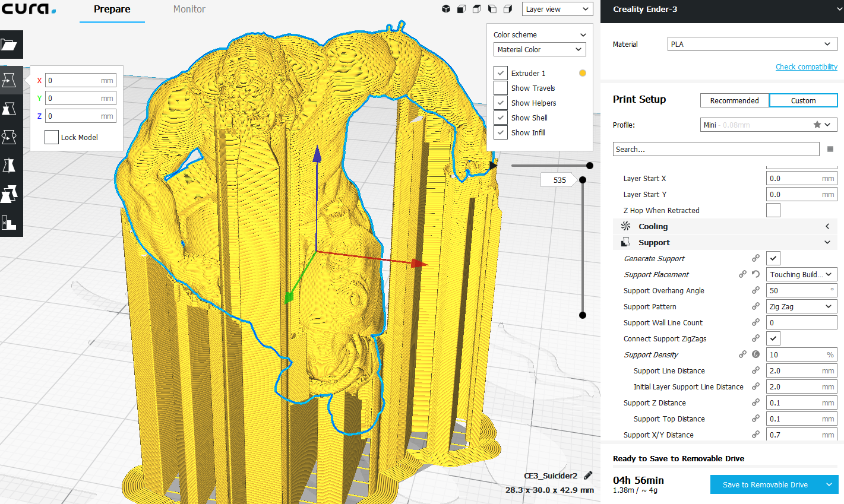The image size is (844, 504).
Task: Click the settings Search field
Action: (716, 149)
